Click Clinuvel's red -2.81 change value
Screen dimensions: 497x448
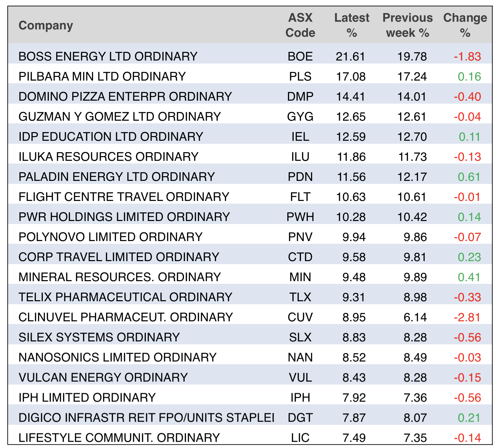(x=467, y=317)
